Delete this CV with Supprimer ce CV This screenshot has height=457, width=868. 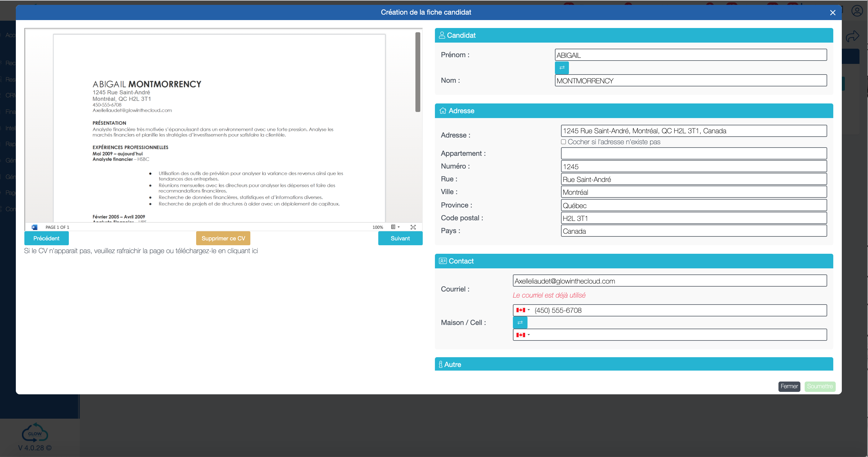click(223, 238)
